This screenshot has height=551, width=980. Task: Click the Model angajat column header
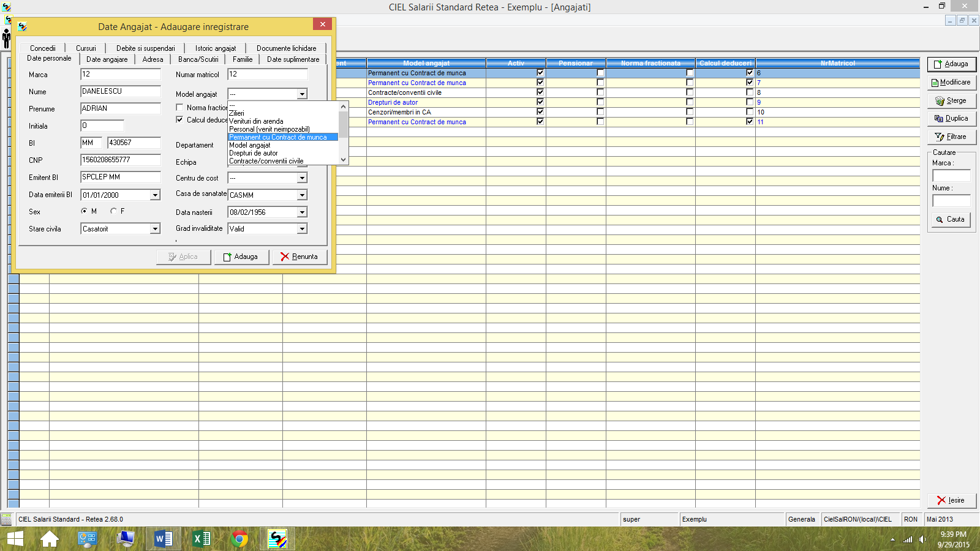(x=426, y=63)
